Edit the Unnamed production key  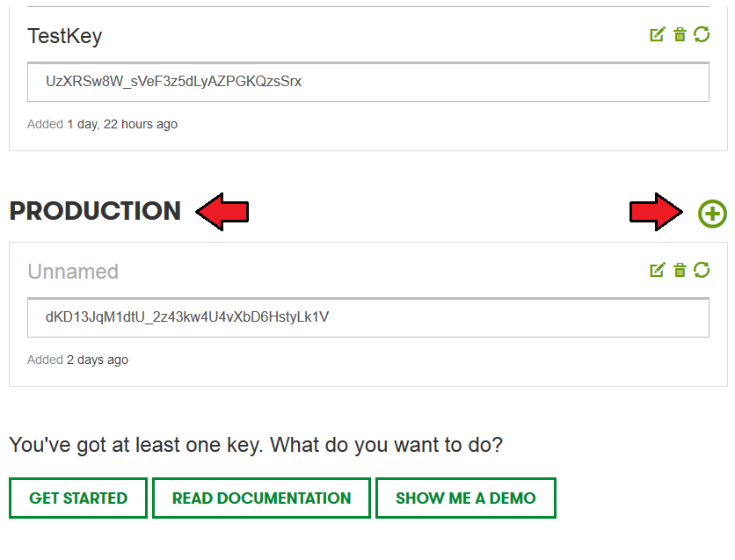click(657, 270)
